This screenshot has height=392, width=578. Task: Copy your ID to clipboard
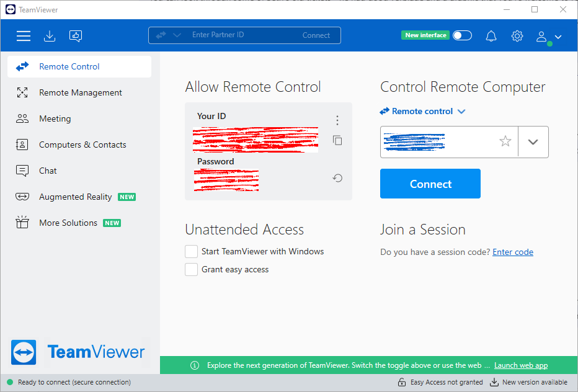pyautogui.click(x=337, y=141)
